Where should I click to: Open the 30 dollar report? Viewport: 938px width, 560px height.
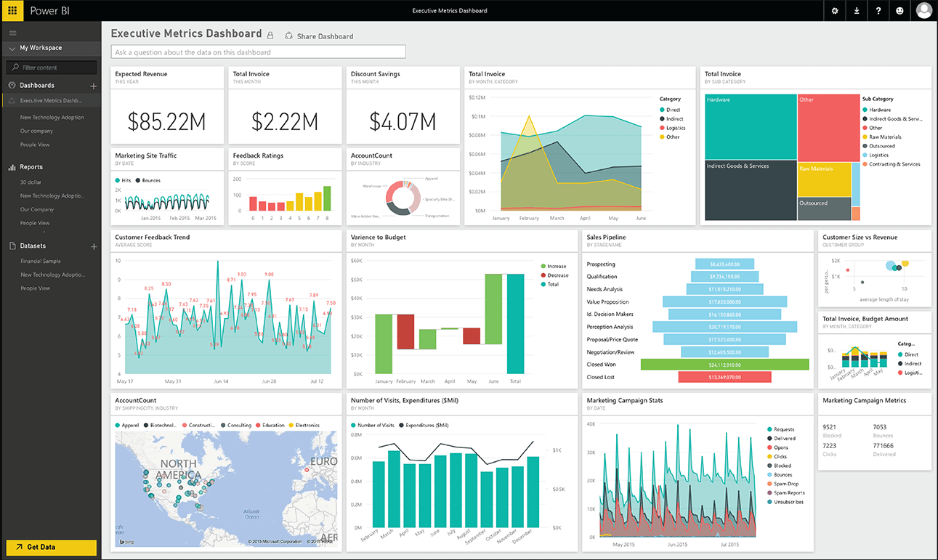pyautogui.click(x=31, y=182)
